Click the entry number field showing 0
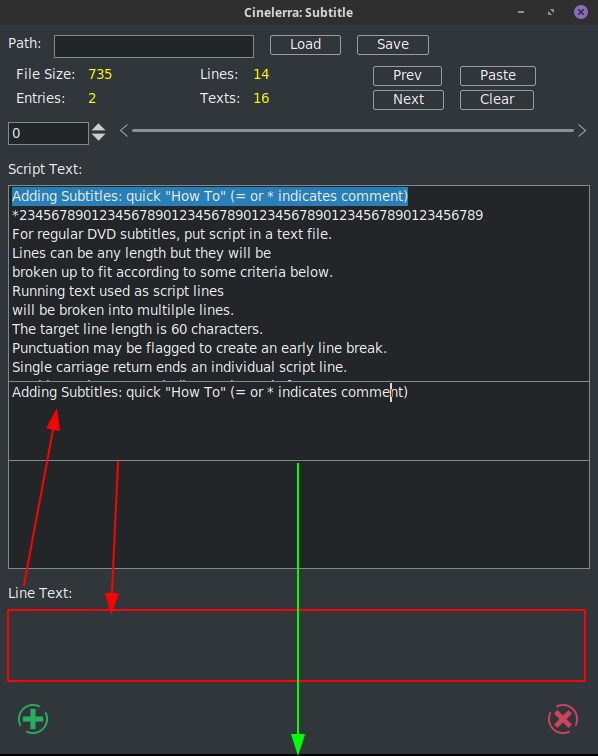The height and width of the screenshot is (756, 598). click(48, 133)
